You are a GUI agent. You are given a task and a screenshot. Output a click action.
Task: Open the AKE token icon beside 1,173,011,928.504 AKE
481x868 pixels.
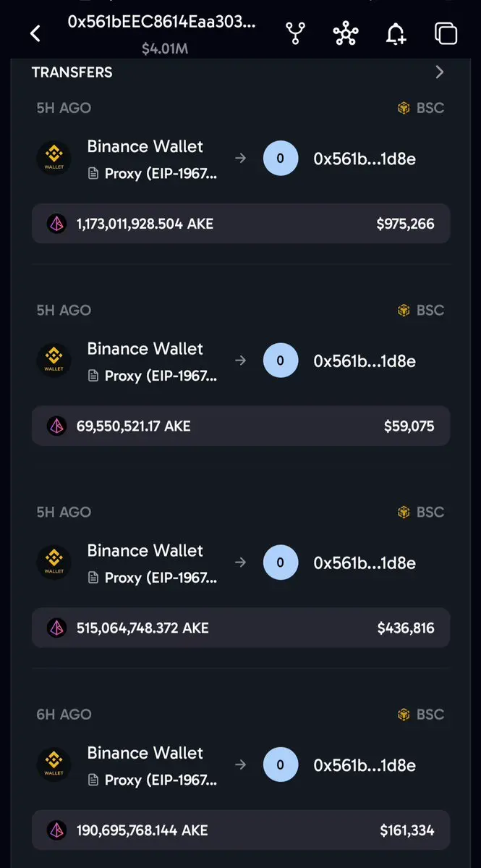coord(56,224)
